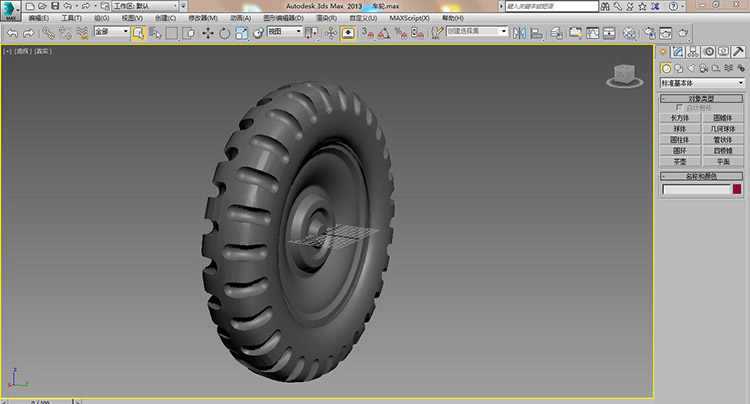Click the 几何球体 geosphere button
Image resolution: width=750 pixels, height=404 pixels.
point(723,129)
